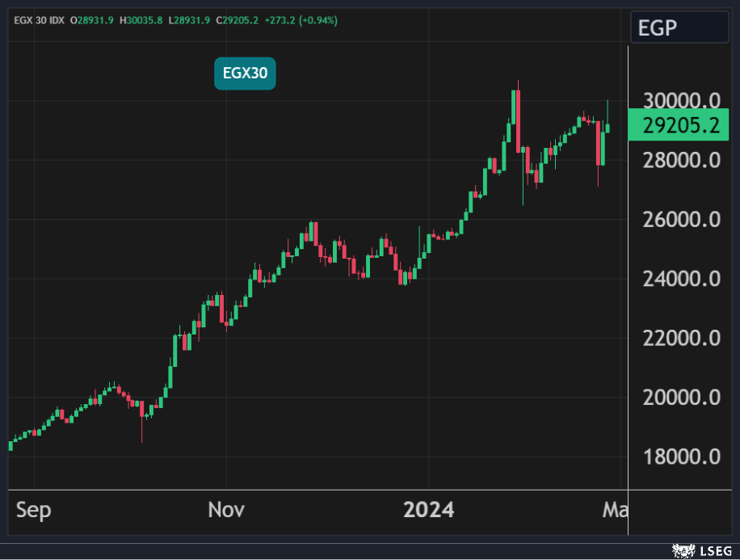Click the EGX30 teal chart label

(245, 74)
